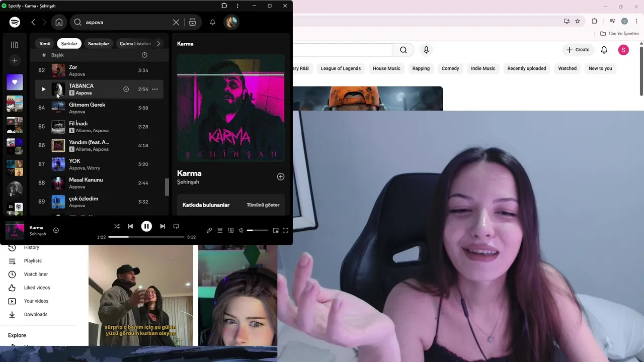The image size is (644, 362).
Task: Clear the Spotify search text
Action: click(x=176, y=22)
